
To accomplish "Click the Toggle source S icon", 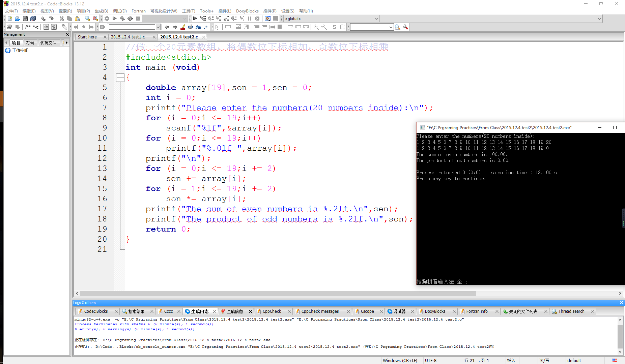I will [334, 27].
